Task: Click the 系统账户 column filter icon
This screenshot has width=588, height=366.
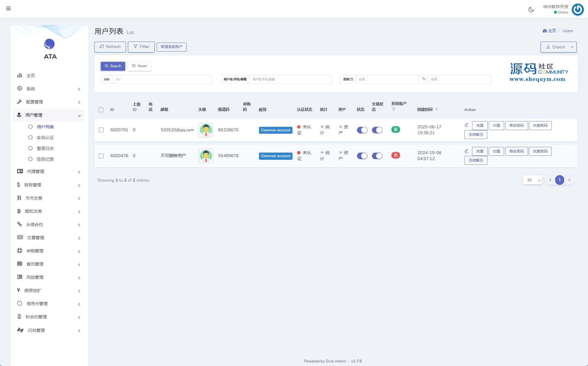Action: (393, 109)
